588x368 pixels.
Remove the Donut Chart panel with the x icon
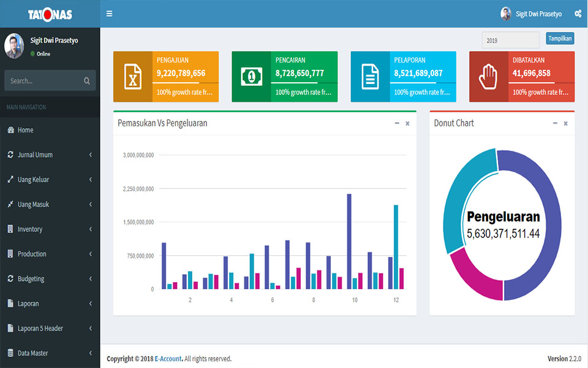pyautogui.click(x=565, y=123)
